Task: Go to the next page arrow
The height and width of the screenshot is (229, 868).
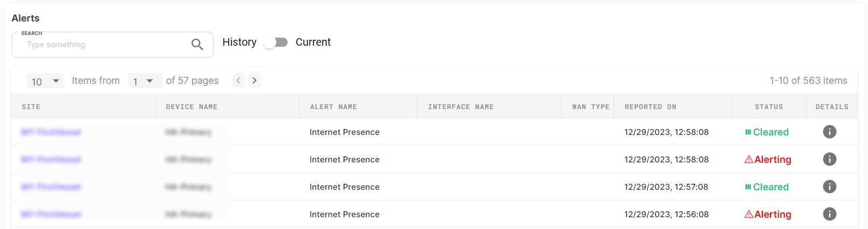Action: coord(255,81)
